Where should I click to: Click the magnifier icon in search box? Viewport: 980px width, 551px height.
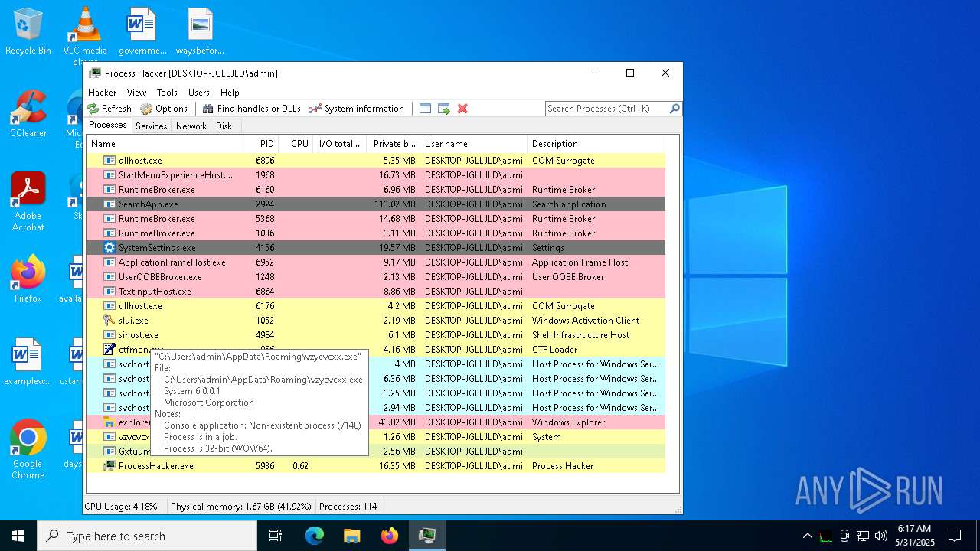675,109
